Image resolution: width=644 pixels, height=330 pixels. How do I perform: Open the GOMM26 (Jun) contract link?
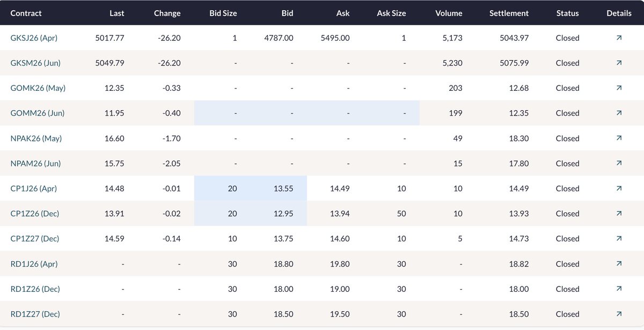pos(38,113)
